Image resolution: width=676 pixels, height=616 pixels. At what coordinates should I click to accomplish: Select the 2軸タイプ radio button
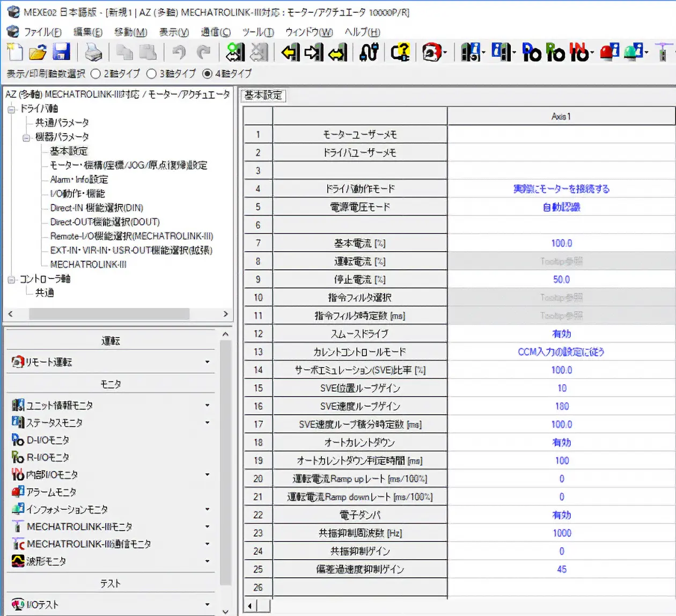(x=95, y=74)
